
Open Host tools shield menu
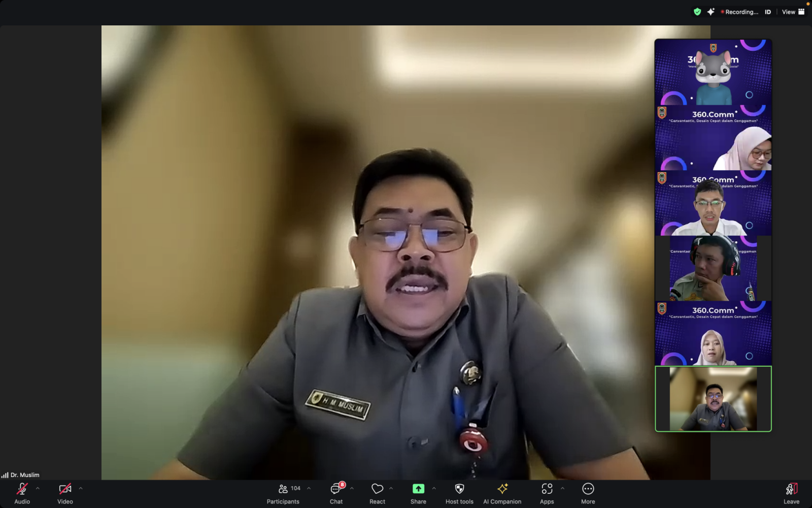pos(459,493)
